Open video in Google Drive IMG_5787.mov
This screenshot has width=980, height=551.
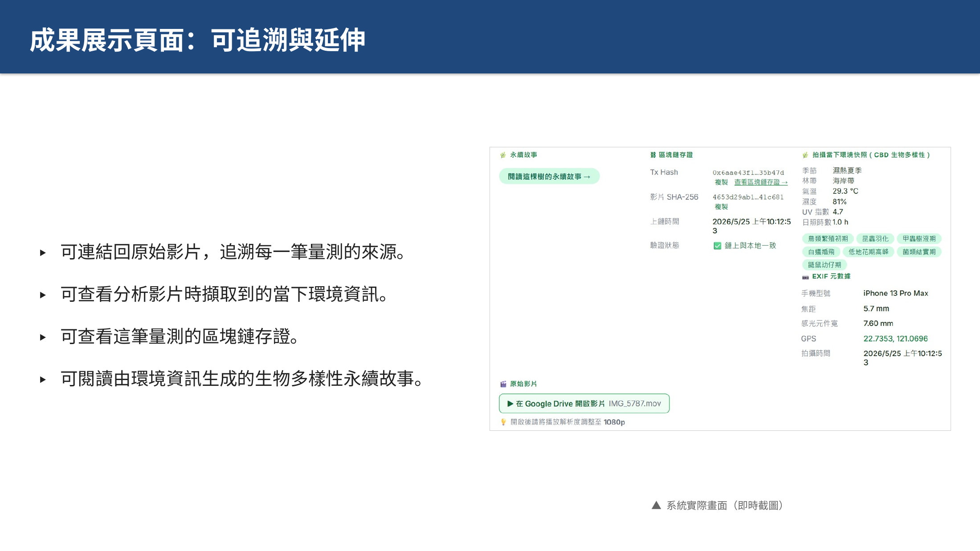(584, 403)
